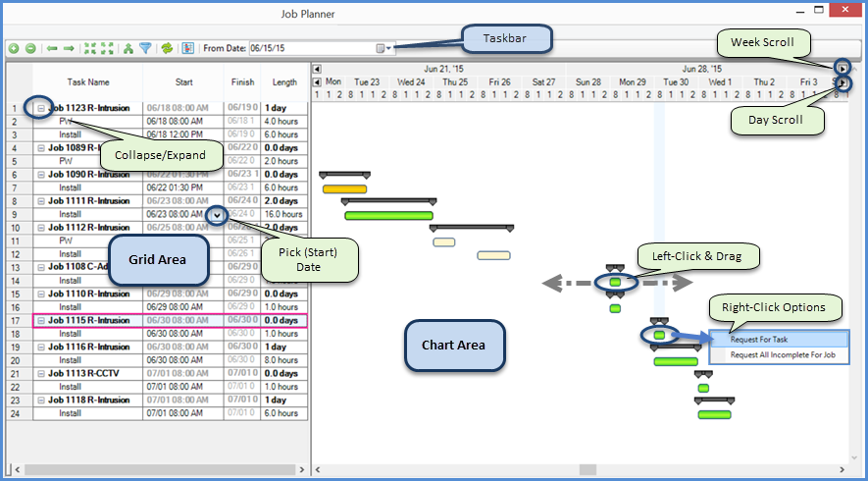Click PW task under Job 1123
This screenshot has width=868, height=481.
(66, 122)
